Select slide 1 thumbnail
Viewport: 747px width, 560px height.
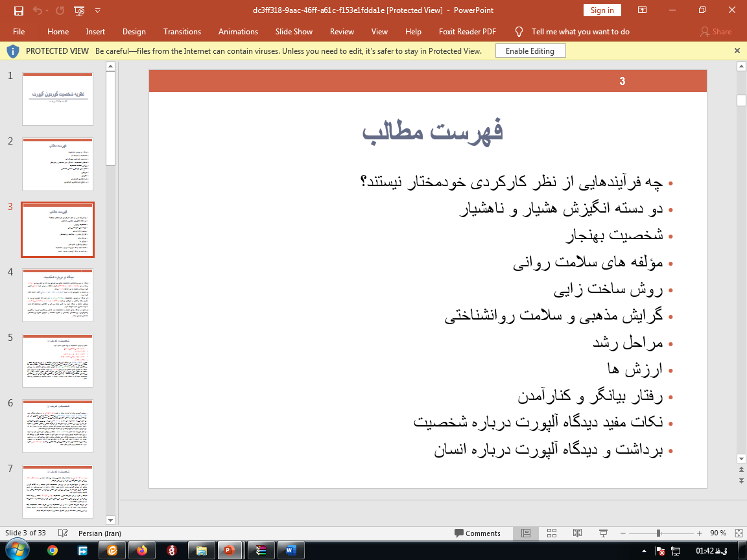[x=58, y=99]
